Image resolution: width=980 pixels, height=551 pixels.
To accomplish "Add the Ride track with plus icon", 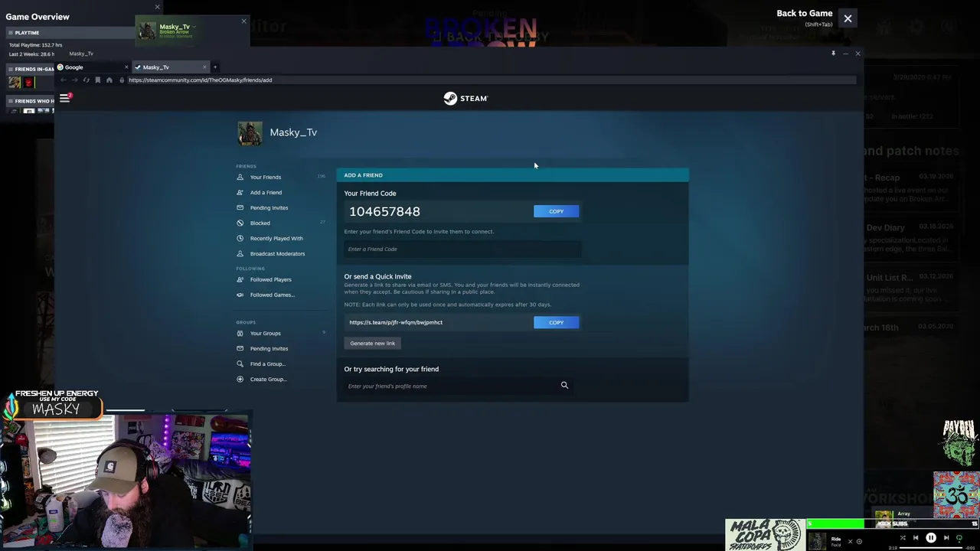I will click(859, 541).
